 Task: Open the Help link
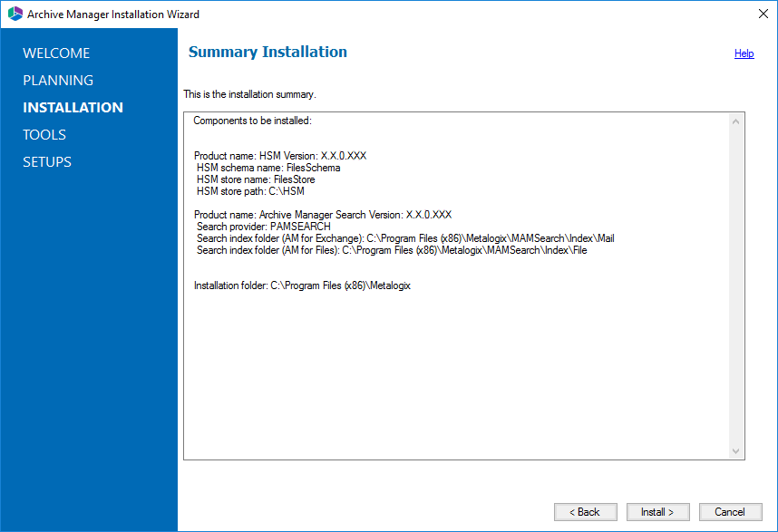tap(744, 53)
